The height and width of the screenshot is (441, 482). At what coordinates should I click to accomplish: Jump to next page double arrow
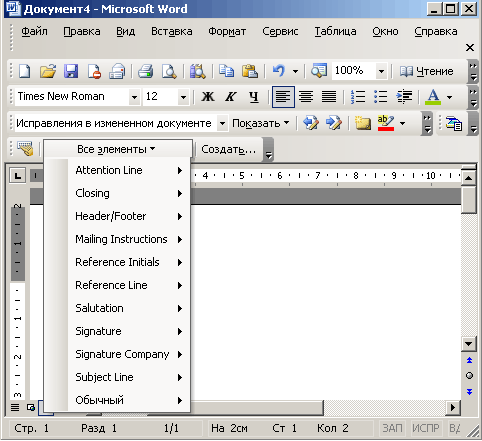[x=469, y=392]
